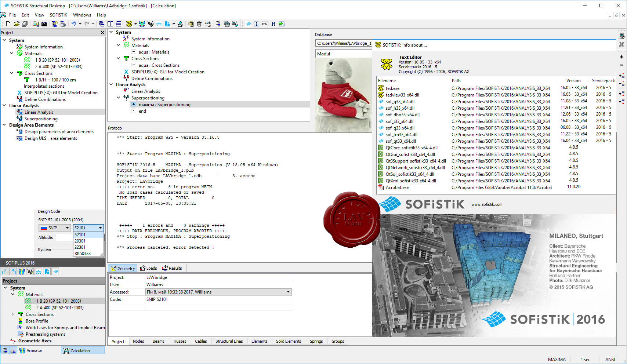The height and width of the screenshot is (364, 627).
Task: Toggle the box beside aqua : Cross Sections task
Action: click(x=134, y=65)
